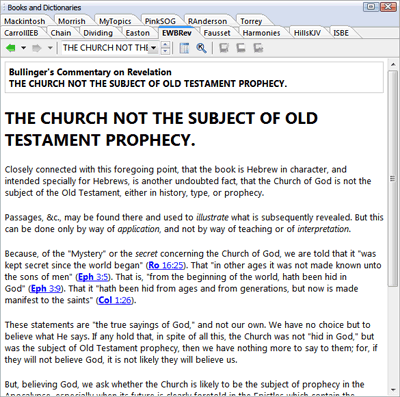Step to the next topic with the spinner's down arrow
The height and width of the screenshot is (397, 400).
pos(165,51)
